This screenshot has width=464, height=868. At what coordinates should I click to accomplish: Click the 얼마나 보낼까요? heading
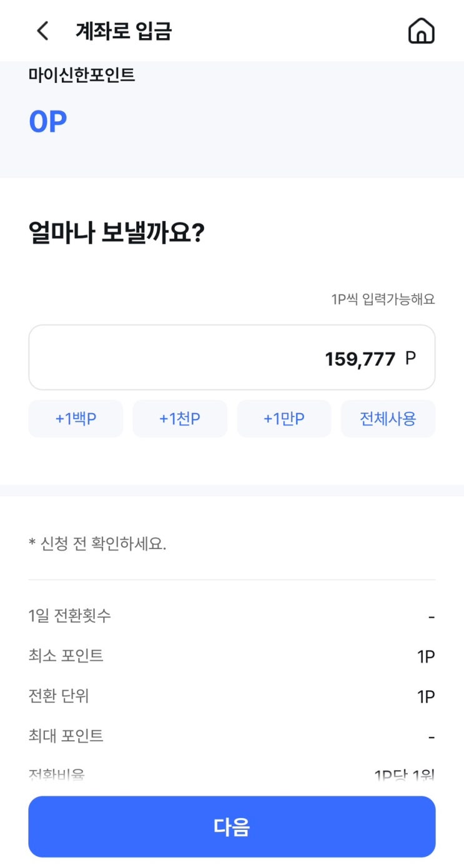point(117,233)
